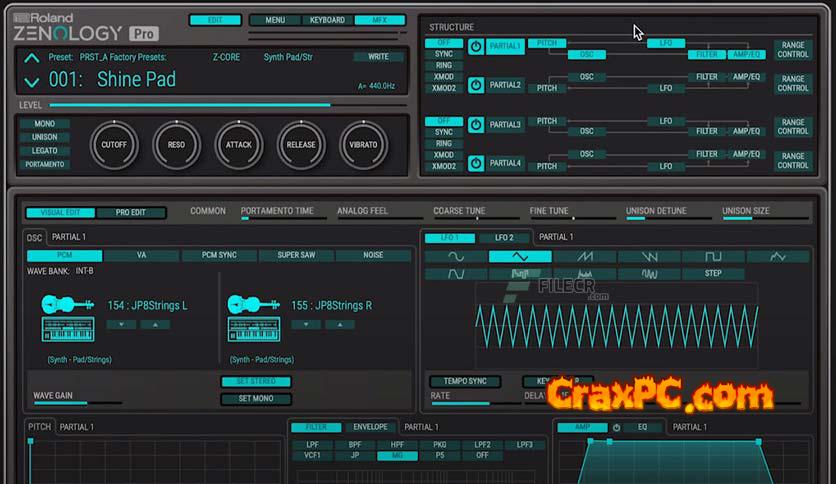The height and width of the screenshot is (484, 836).
Task: Open the Synth Pad/Str category selector
Action: (288, 57)
